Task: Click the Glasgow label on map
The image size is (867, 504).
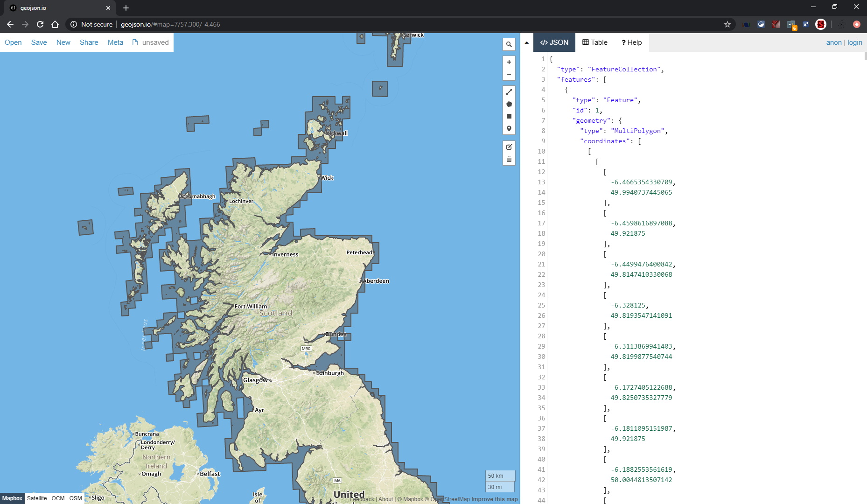Action: click(x=255, y=380)
